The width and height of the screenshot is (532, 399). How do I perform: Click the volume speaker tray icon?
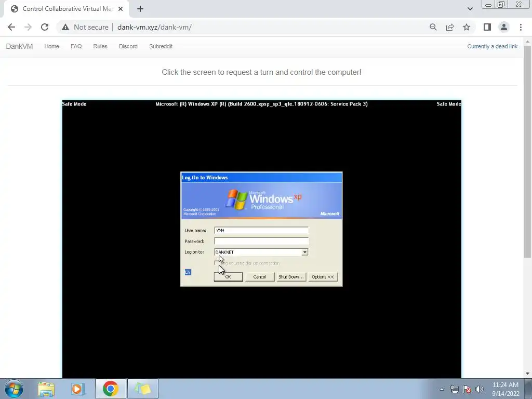[480, 389]
